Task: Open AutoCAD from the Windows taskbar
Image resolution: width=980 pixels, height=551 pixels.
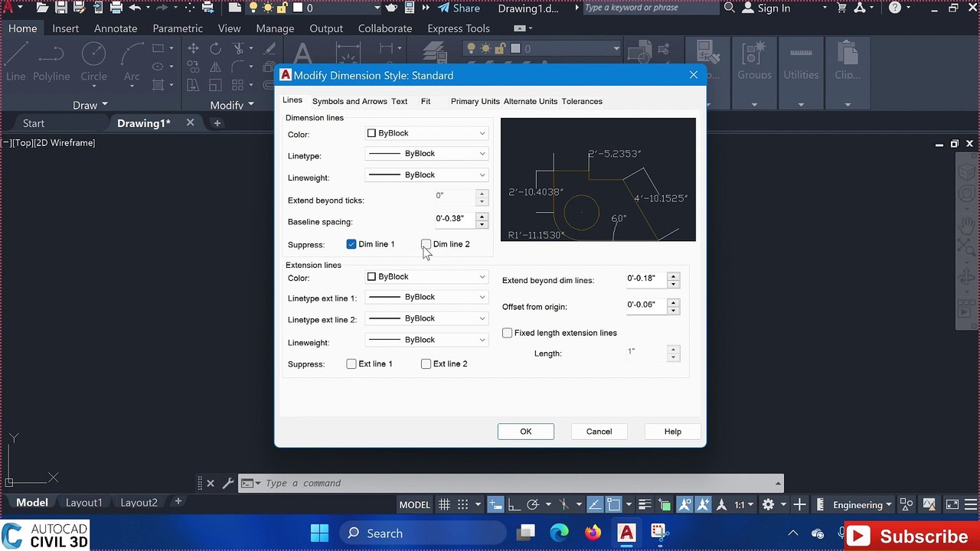Action: point(626,533)
